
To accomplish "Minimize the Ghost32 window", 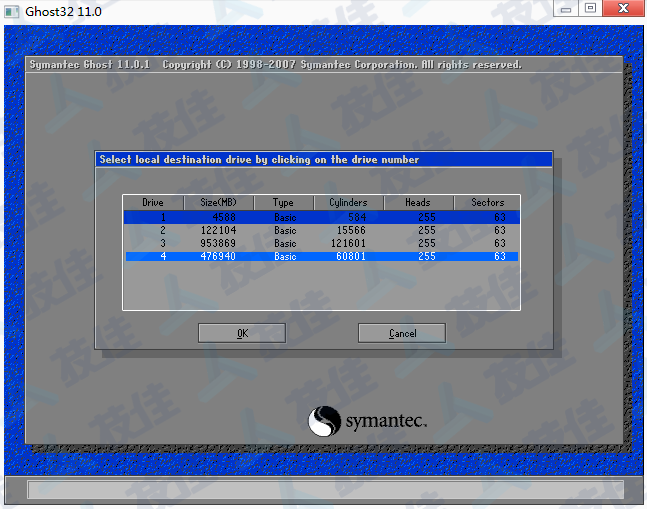I will click(566, 8).
